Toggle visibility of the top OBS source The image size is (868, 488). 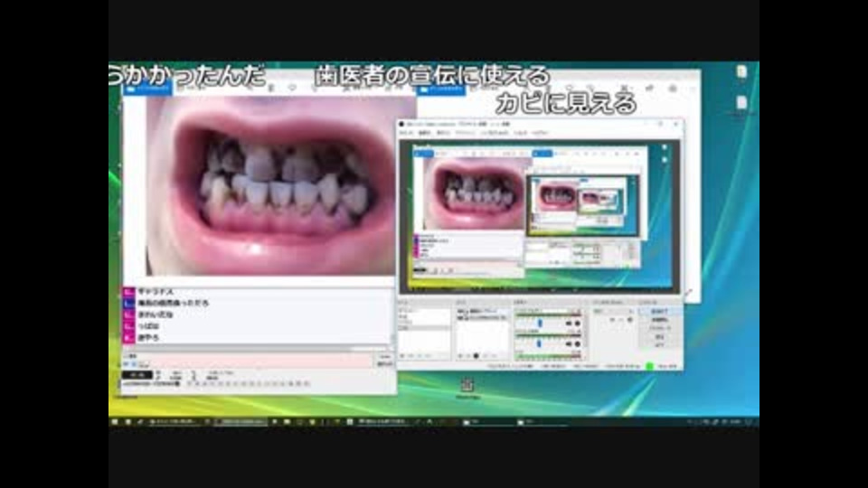[460, 312]
